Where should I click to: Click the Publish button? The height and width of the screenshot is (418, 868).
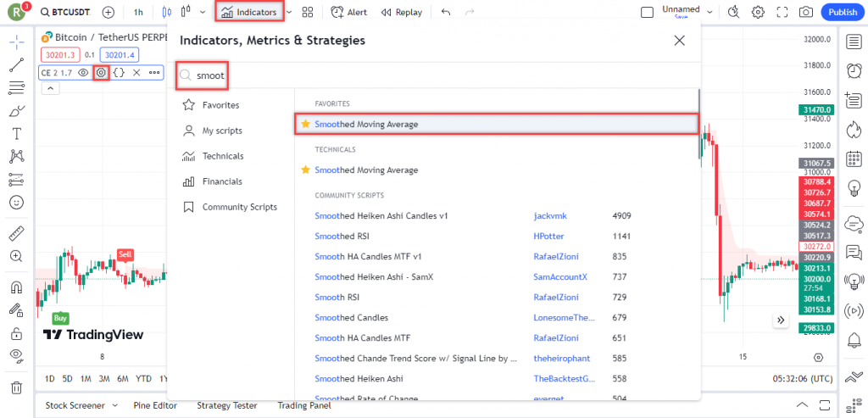coord(843,12)
